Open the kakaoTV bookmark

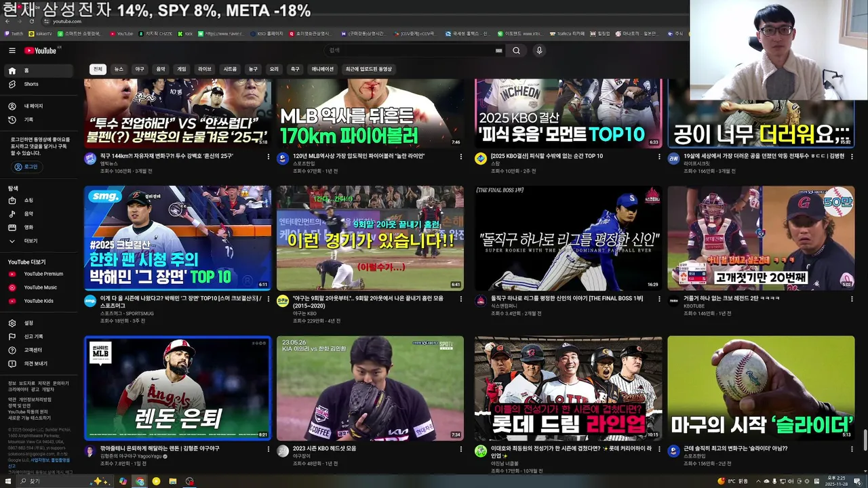40,33
